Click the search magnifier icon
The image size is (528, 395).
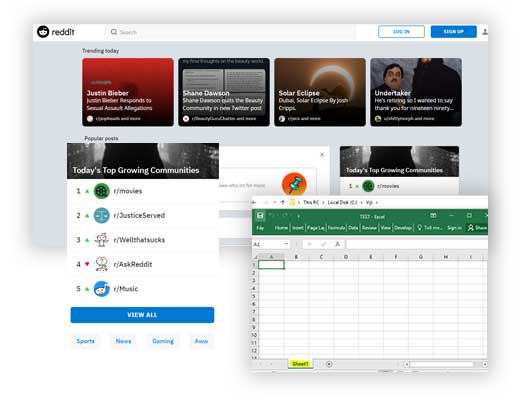pyautogui.click(x=114, y=32)
